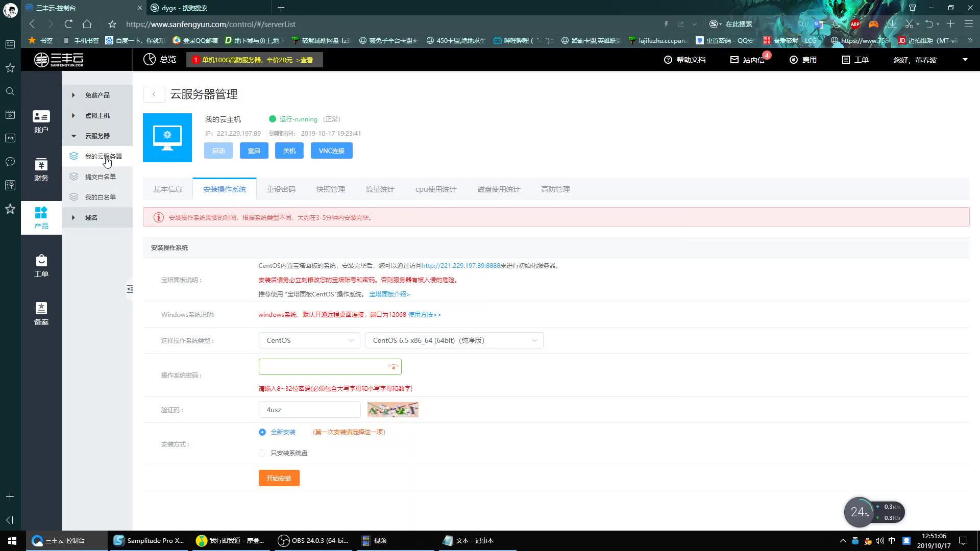Screen dimensions: 980x551
Task: Switch to the 重设密码 tab
Action: click(281, 189)
